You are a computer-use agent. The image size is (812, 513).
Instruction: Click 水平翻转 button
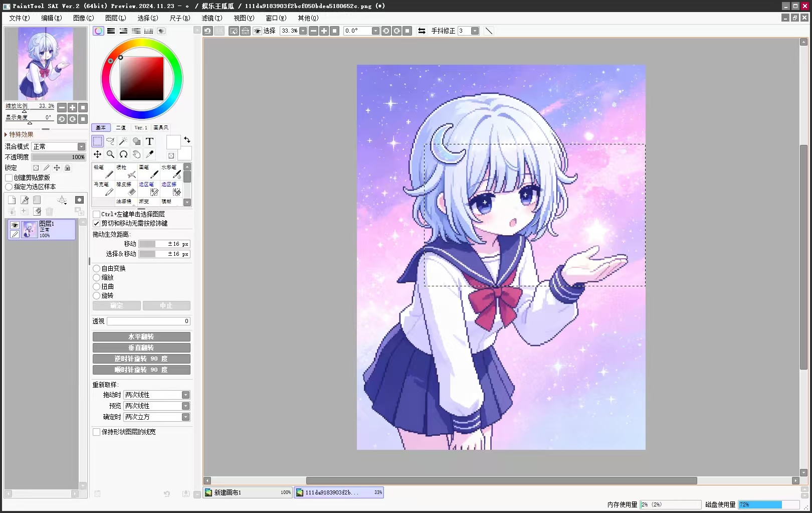141,337
